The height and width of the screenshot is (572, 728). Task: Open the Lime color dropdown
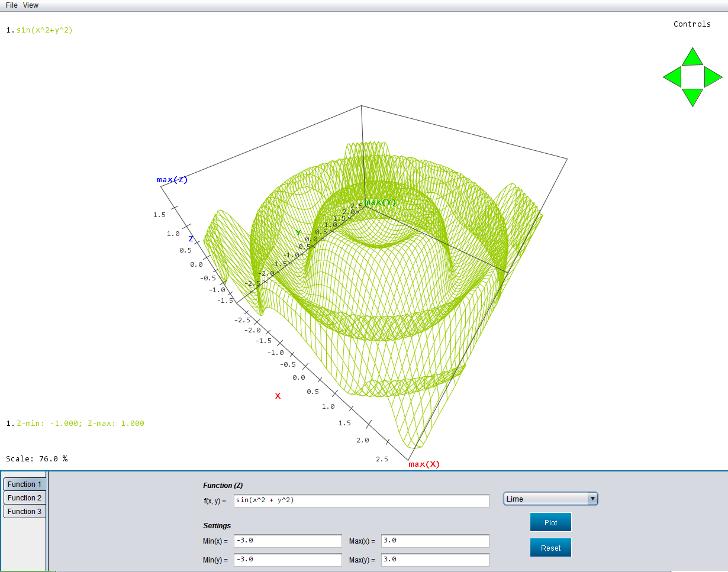[x=550, y=499]
